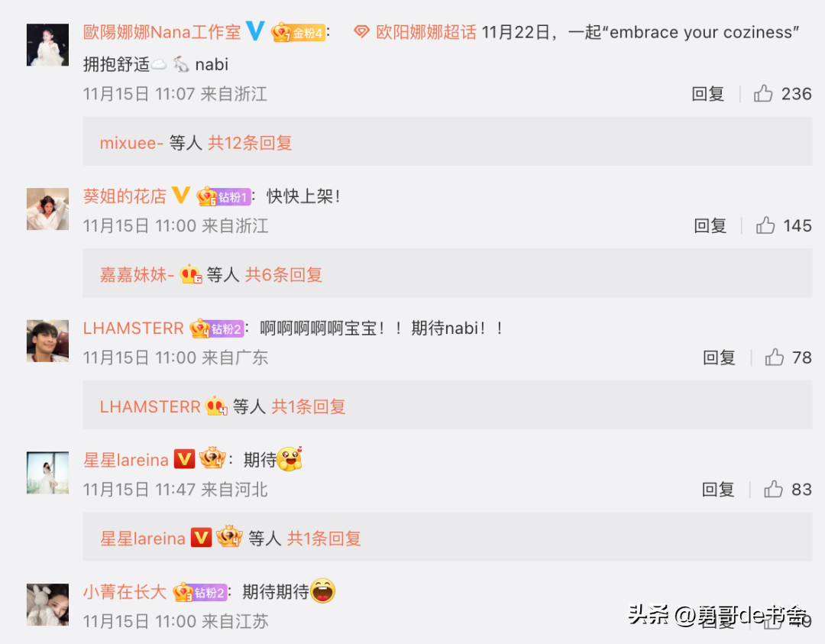
Task: Reply to LHAMSTERR's comment
Action: tap(719, 358)
